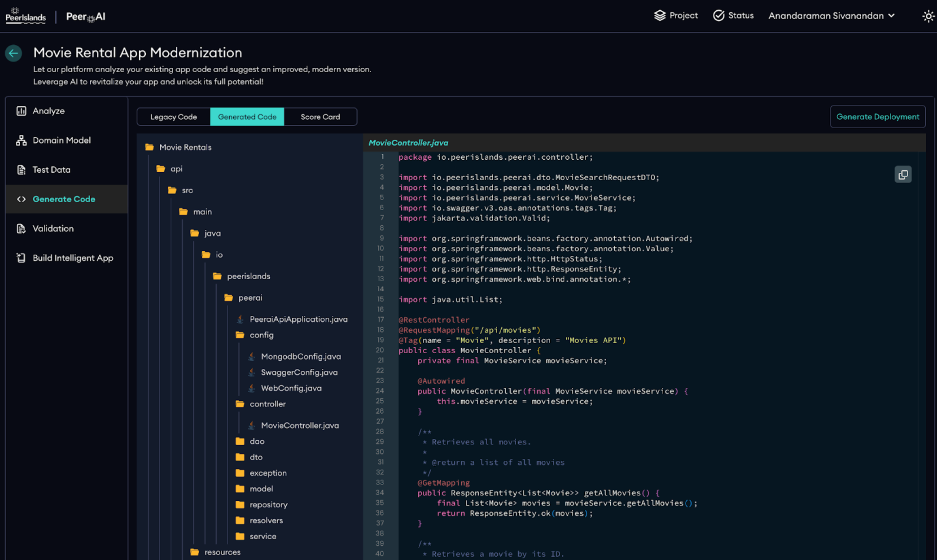Select the Analyze panel in the sidebar
937x560 pixels.
(21, 111)
